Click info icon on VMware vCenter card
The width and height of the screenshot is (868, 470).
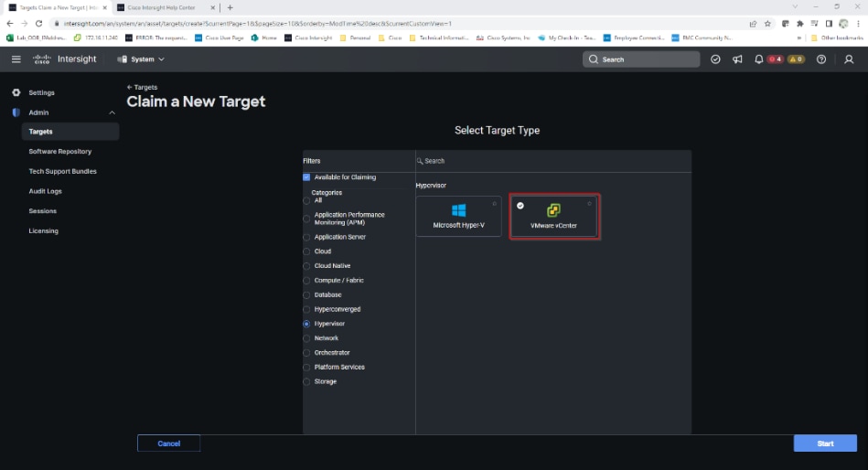click(589, 203)
